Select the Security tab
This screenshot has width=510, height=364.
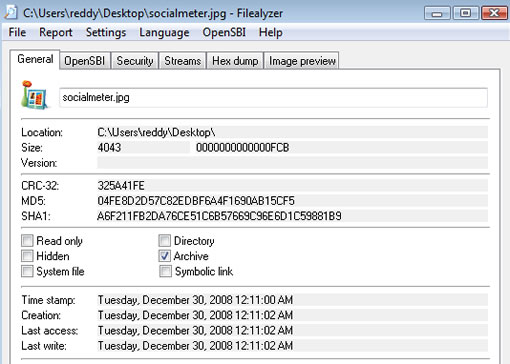[x=135, y=61]
